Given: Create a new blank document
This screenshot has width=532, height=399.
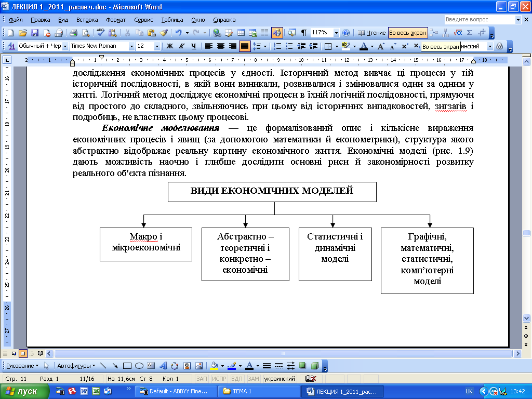Looking at the screenshot, I should pos(10,33).
